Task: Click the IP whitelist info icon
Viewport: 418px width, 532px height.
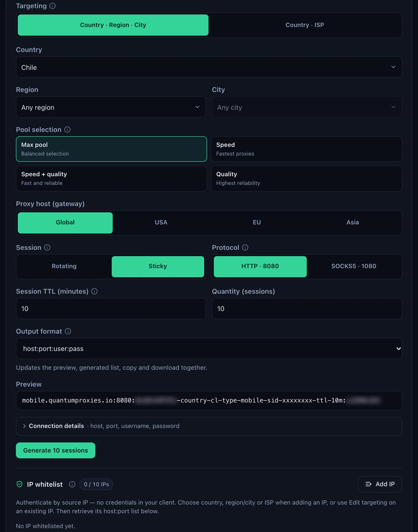Action: pos(72,484)
